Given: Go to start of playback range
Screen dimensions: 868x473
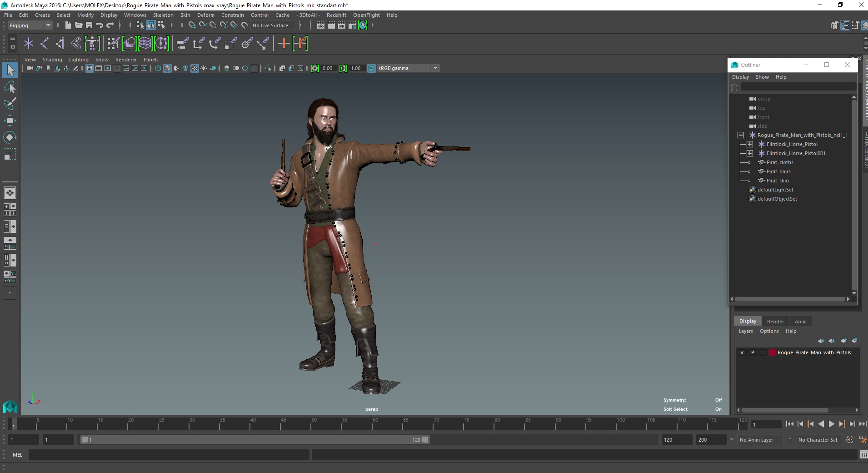Looking at the screenshot, I should pos(790,424).
